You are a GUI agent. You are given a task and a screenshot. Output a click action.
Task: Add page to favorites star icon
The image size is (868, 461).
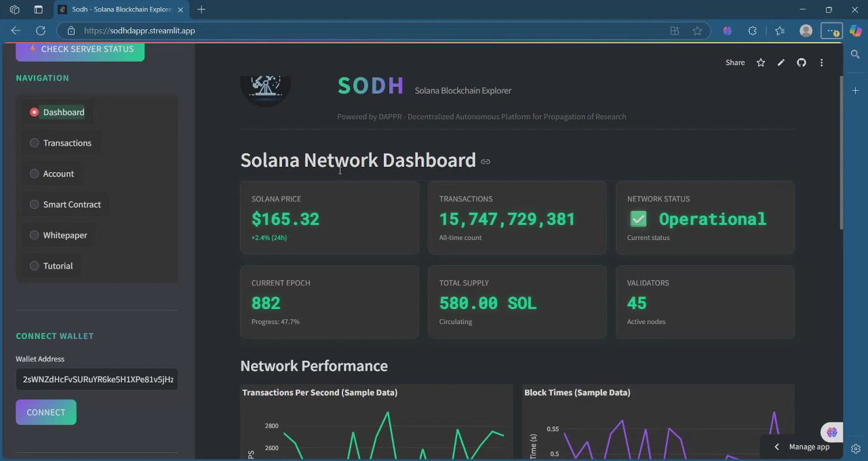[697, 31]
